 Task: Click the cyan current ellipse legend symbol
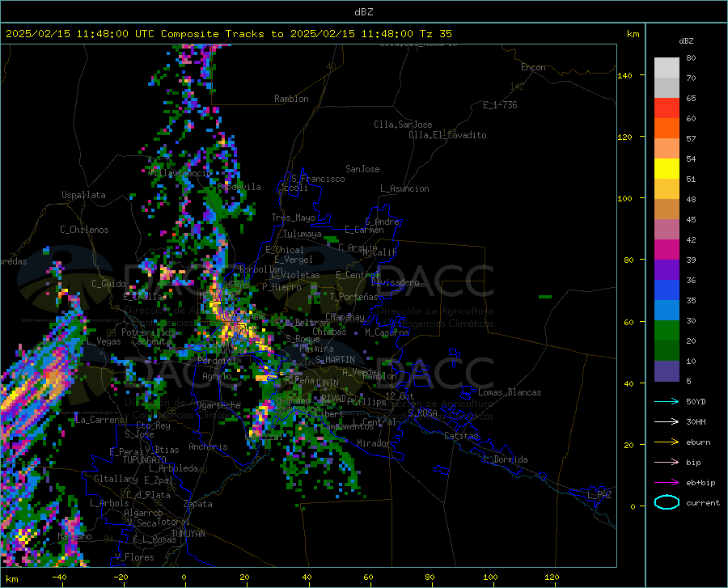click(x=667, y=502)
